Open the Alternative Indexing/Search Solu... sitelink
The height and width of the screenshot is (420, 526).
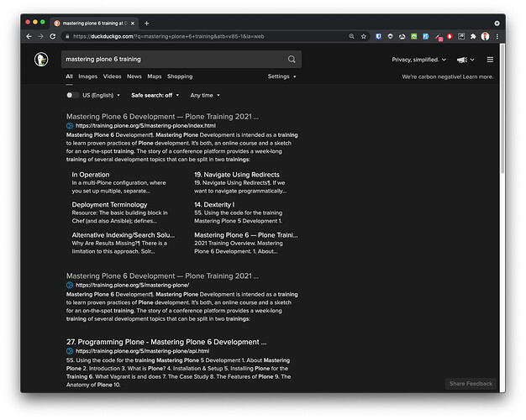(x=124, y=235)
